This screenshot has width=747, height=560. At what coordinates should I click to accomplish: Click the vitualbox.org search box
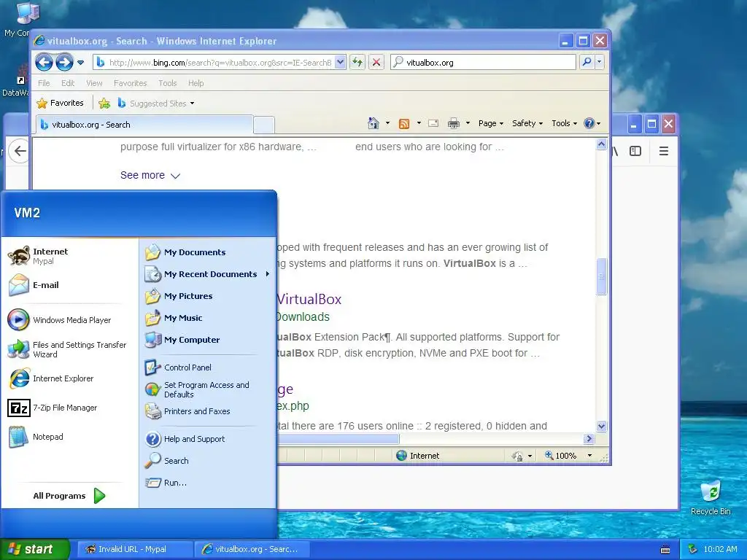pos(483,63)
